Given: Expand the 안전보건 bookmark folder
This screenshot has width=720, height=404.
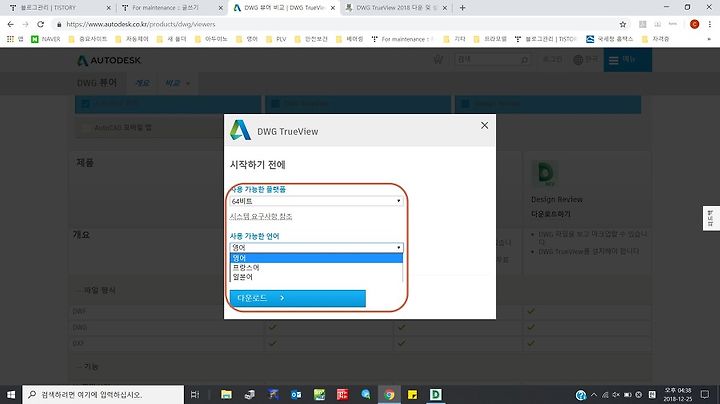Looking at the screenshot, I should (311, 39).
